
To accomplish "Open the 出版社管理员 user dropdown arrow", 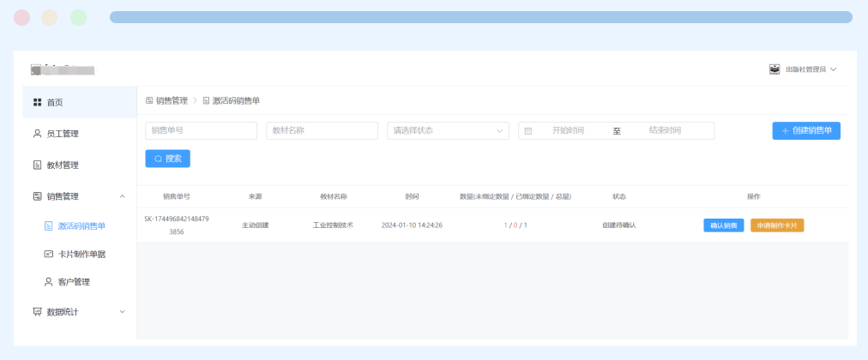I will [x=833, y=69].
